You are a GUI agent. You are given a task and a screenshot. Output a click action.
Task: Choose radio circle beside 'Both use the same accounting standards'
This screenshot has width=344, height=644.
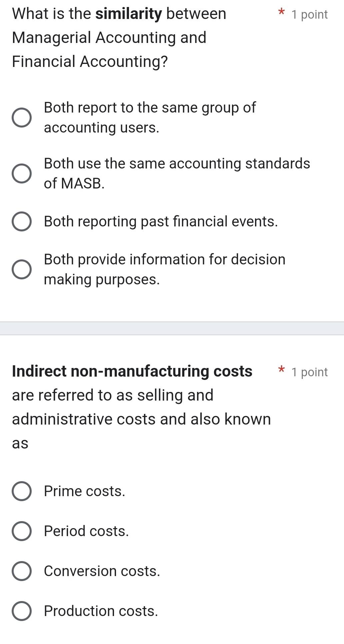[x=22, y=173]
